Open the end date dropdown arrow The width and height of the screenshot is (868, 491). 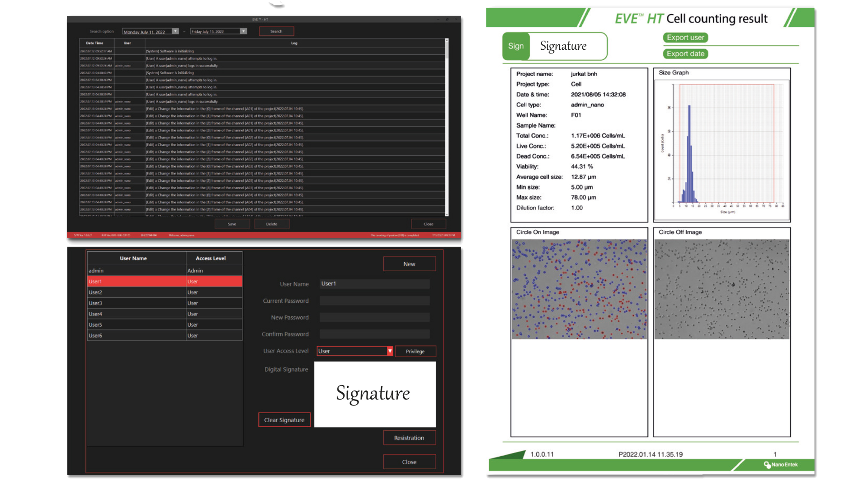(243, 32)
